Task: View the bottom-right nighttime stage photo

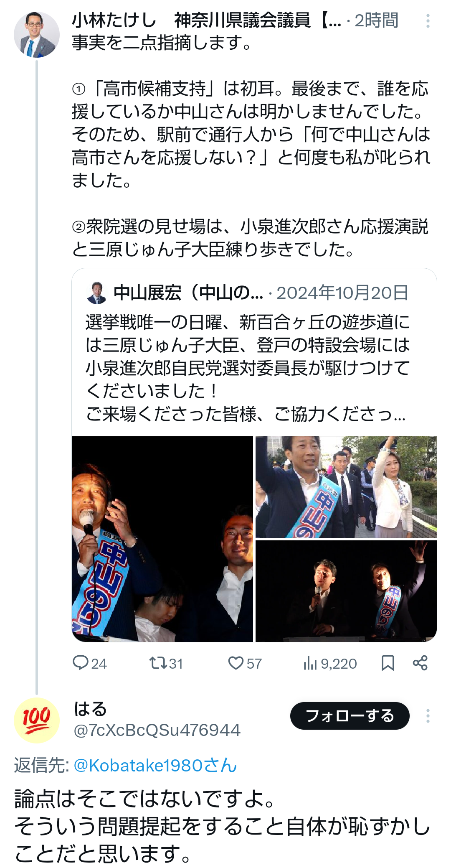Action: tap(346, 591)
